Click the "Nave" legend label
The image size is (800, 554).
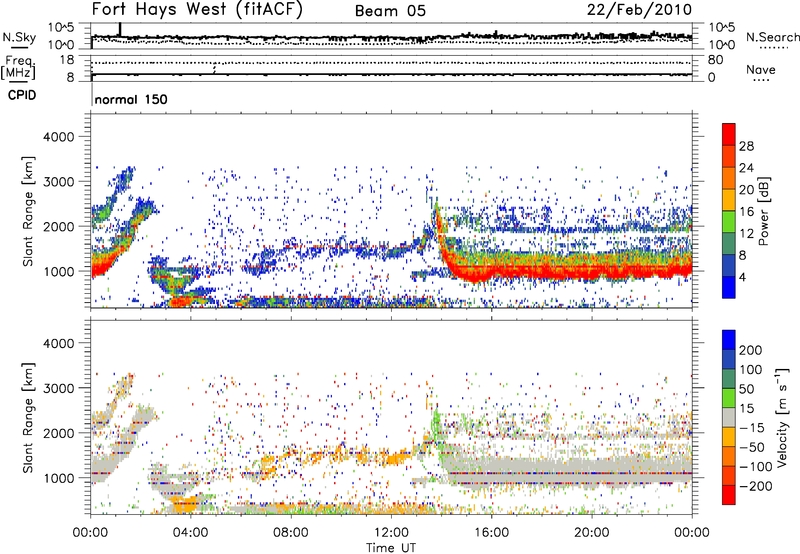point(761,69)
